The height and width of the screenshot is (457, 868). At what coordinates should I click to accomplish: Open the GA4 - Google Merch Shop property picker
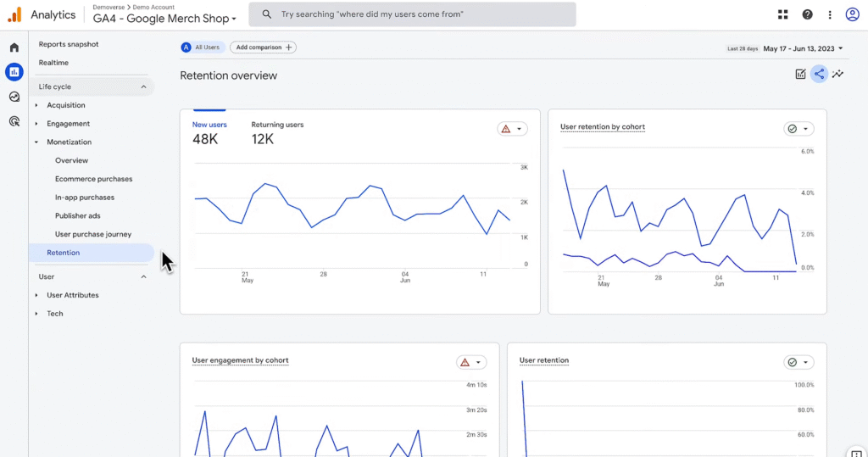(164, 19)
